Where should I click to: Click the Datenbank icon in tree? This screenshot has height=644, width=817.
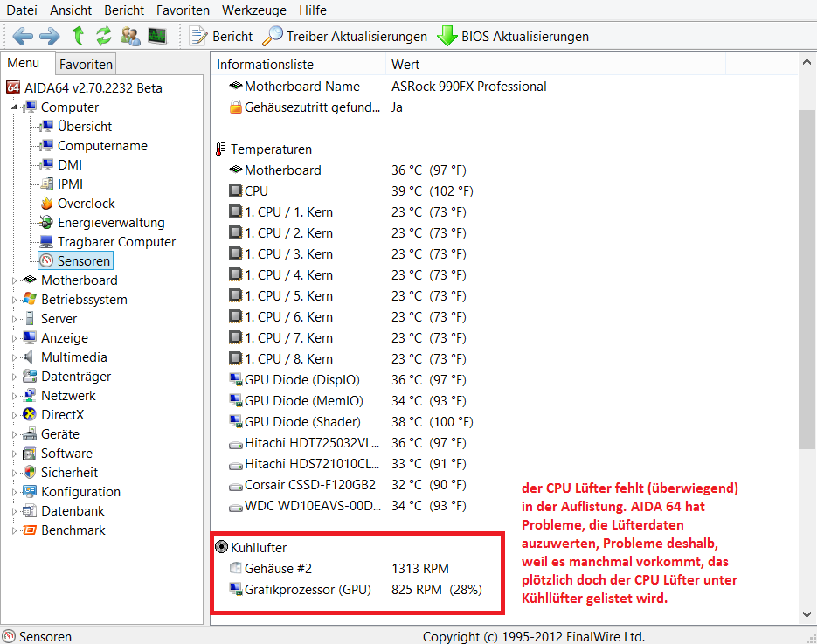point(30,510)
